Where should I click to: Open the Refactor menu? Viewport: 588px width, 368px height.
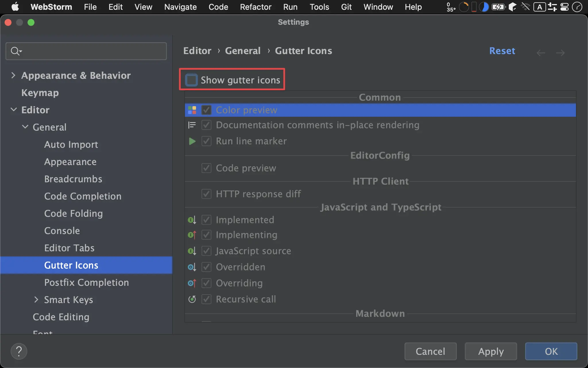click(256, 7)
